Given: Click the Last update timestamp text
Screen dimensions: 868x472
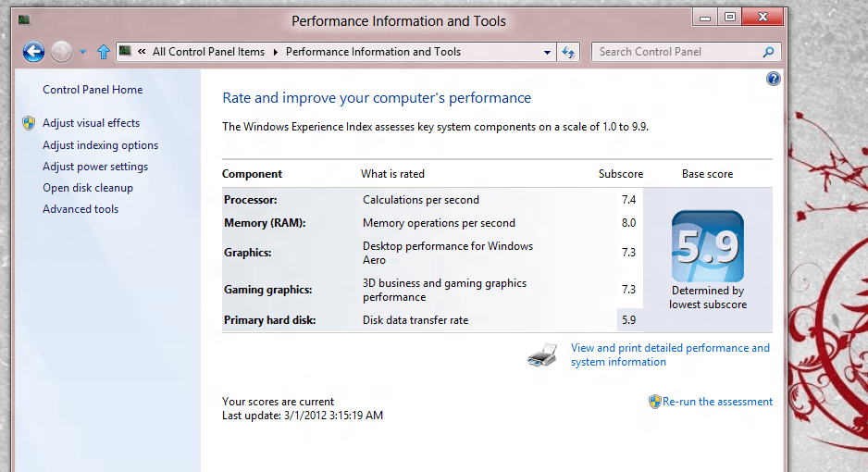Looking at the screenshot, I should pos(303,416).
